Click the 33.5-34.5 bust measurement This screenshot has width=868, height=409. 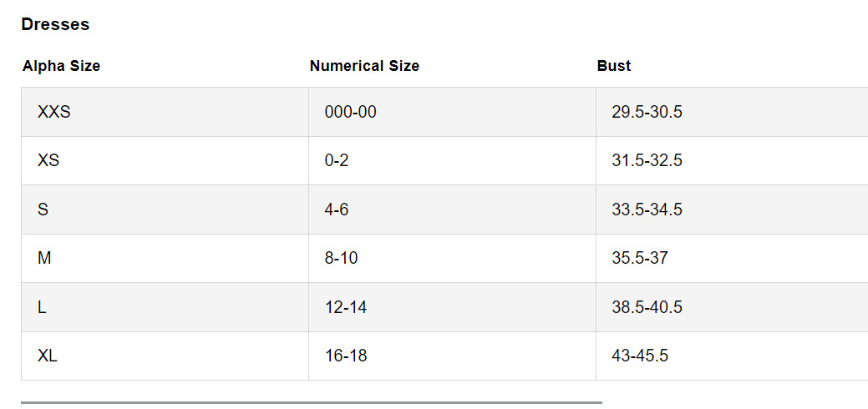(x=647, y=210)
